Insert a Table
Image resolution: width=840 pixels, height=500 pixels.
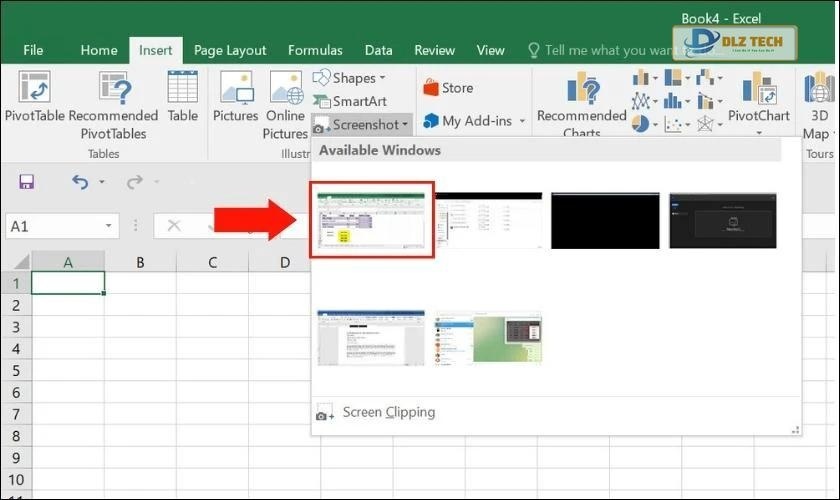tap(183, 96)
